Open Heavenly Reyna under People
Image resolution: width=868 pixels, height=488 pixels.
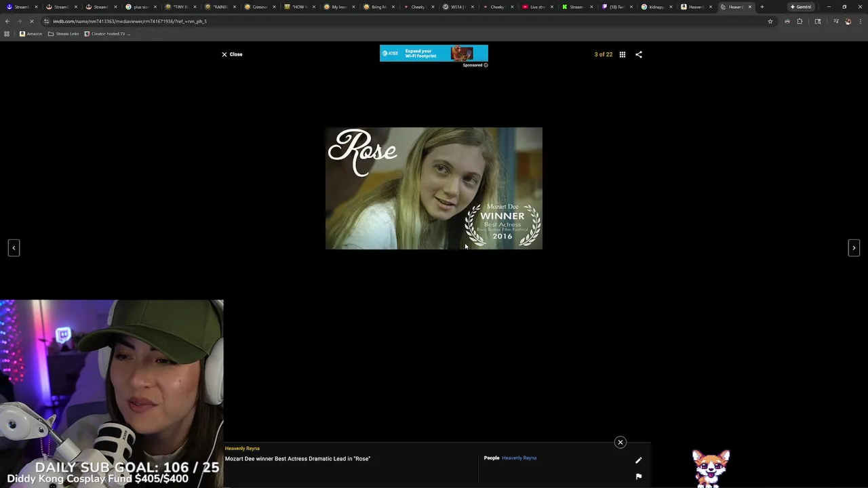[519, 458]
